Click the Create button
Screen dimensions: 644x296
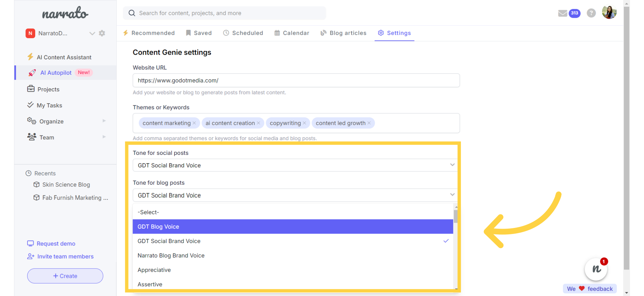tap(65, 276)
